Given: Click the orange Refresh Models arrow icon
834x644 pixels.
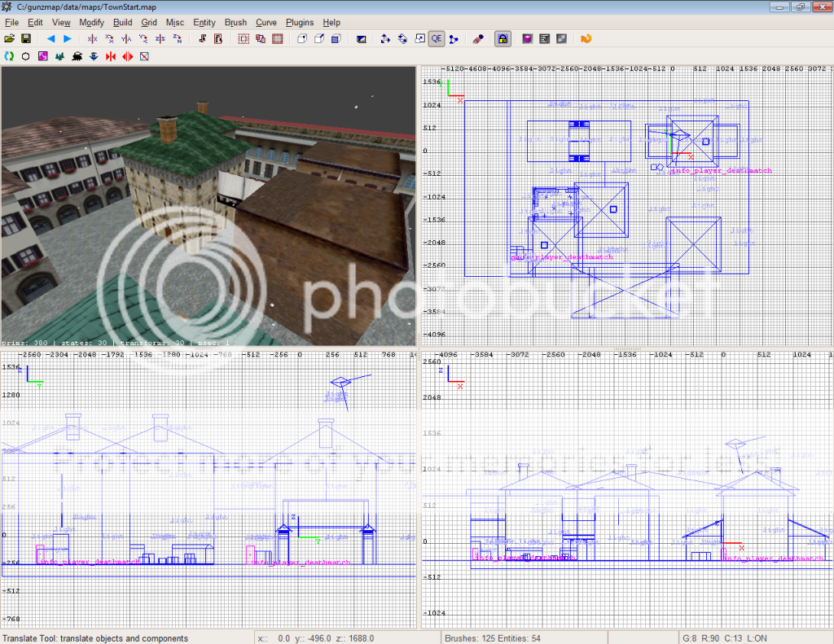Looking at the screenshot, I should click(x=586, y=38).
